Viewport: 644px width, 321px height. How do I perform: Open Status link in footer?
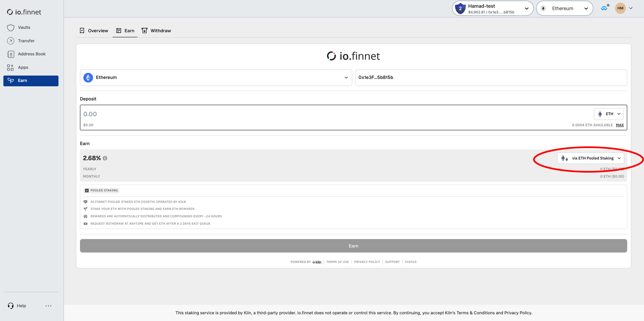[x=410, y=262]
